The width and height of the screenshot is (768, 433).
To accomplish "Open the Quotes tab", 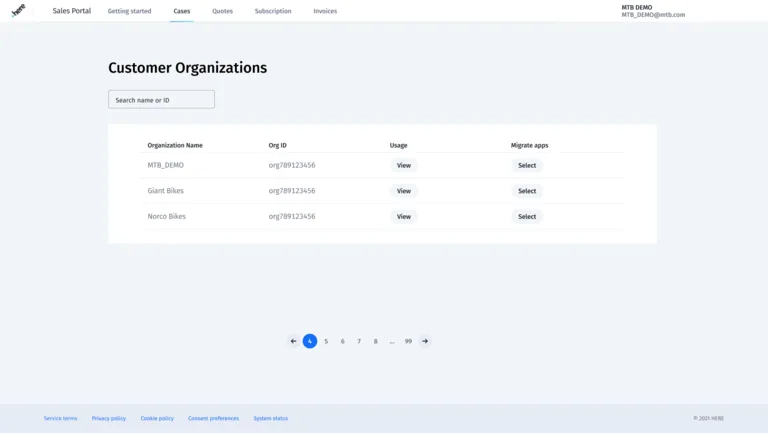I will 222,11.
